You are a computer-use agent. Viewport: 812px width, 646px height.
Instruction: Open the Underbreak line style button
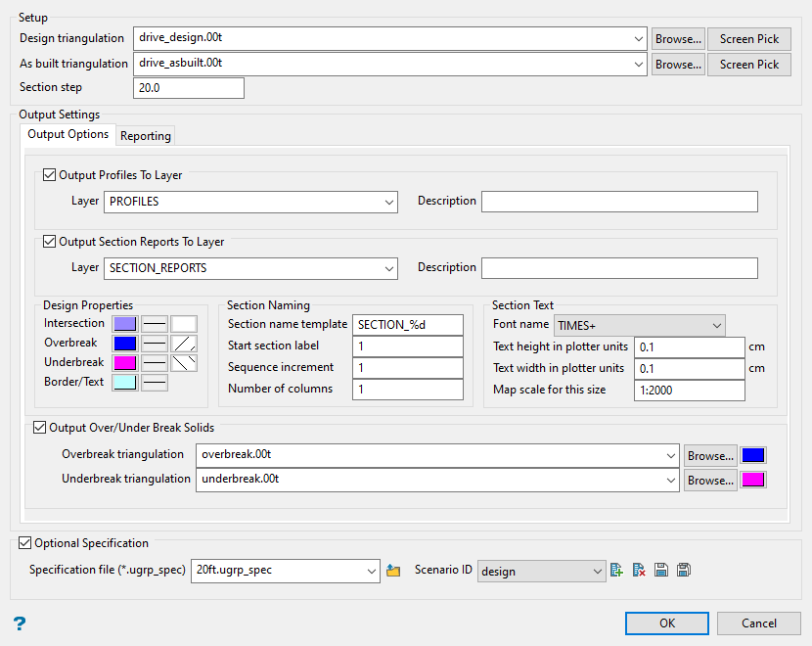point(155,363)
